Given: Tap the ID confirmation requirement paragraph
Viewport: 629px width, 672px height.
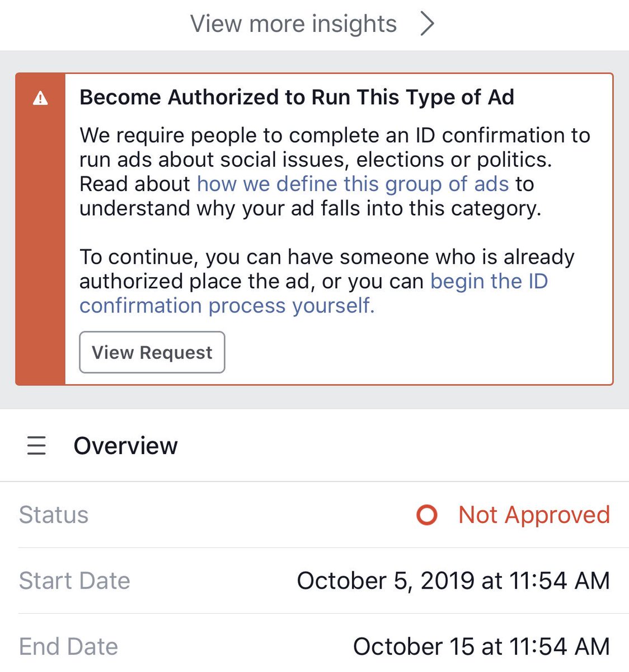Looking at the screenshot, I should pyautogui.click(x=335, y=172).
